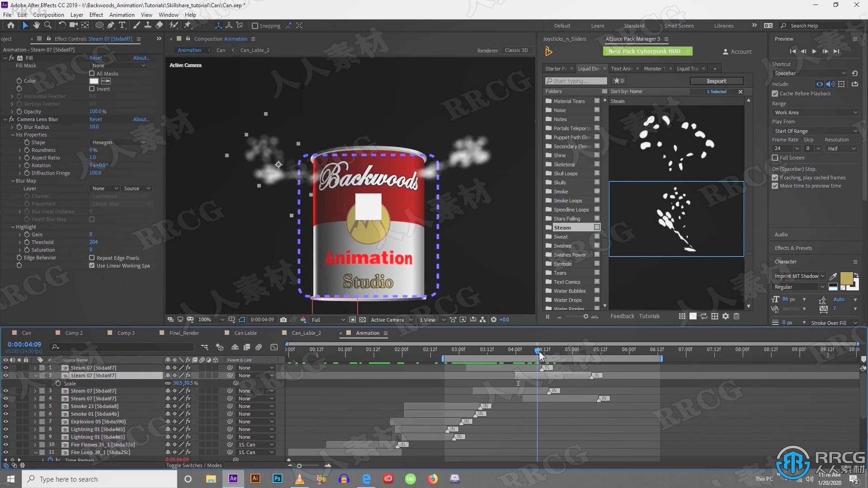868x488 pixels.
Task: Adjust the AEJuice thumbnail size slider
Action: click(585, 316)
